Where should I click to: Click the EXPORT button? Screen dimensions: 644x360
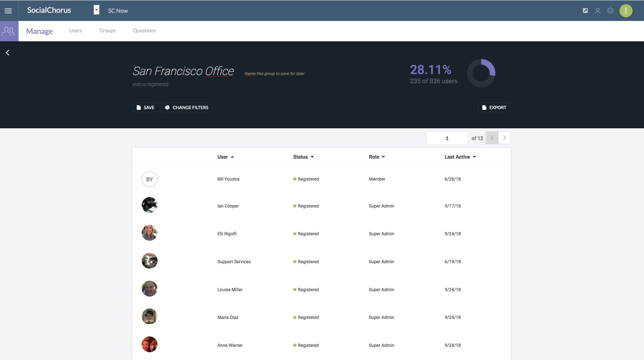point(494,107)
